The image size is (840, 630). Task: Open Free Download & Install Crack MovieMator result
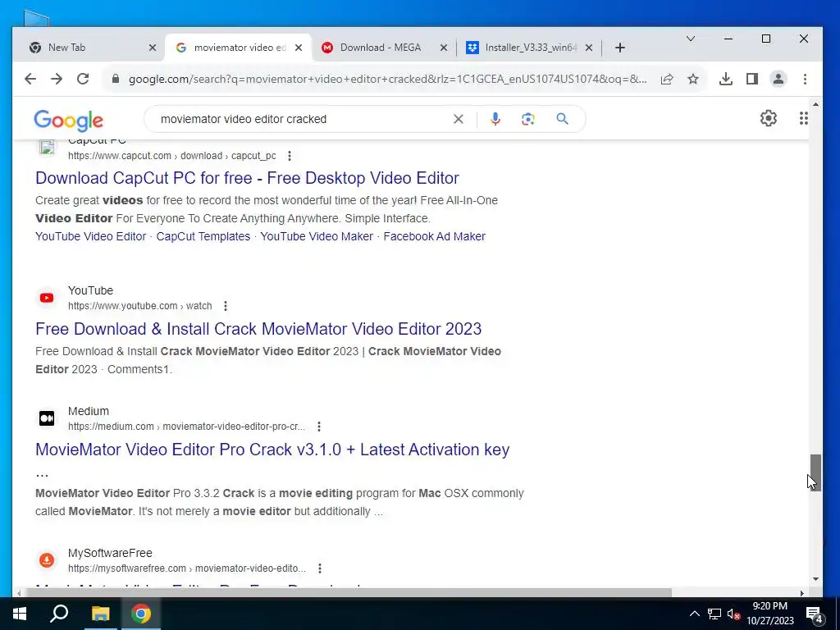click(258, 329)
